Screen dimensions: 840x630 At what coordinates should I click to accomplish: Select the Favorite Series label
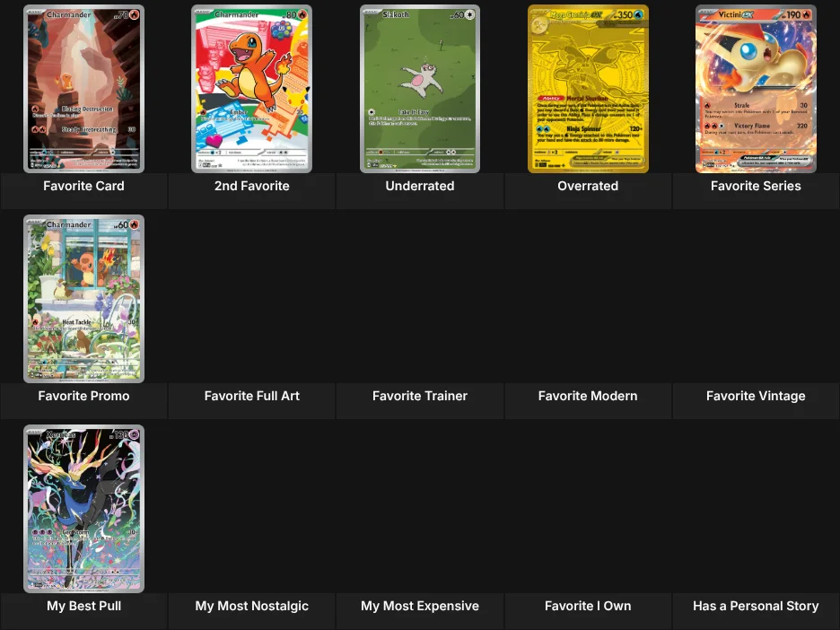click(756, 186)
